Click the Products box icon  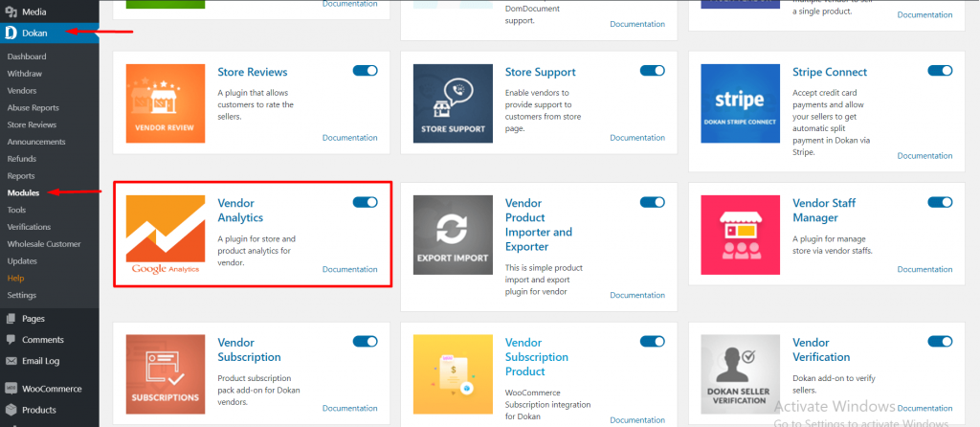[11, 410]
